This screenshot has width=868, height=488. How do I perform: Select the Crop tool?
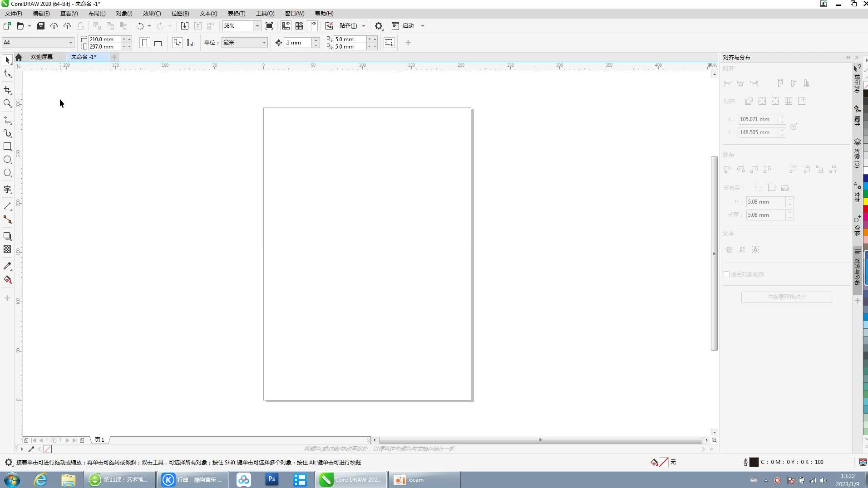7,90
